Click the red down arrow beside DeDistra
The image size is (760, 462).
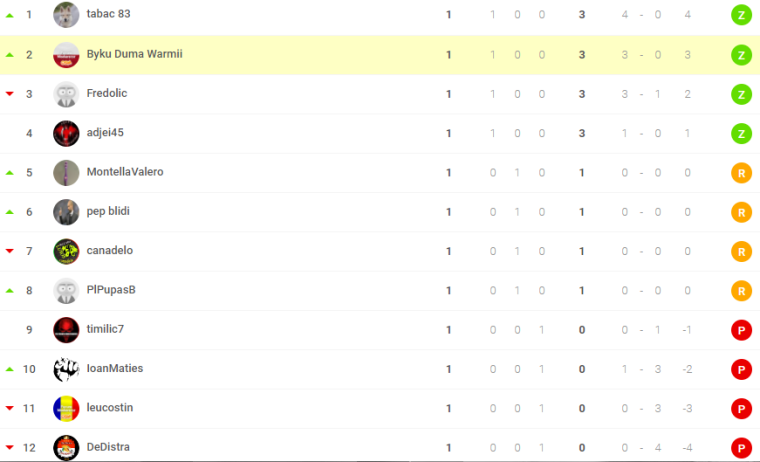click(10, 447)
